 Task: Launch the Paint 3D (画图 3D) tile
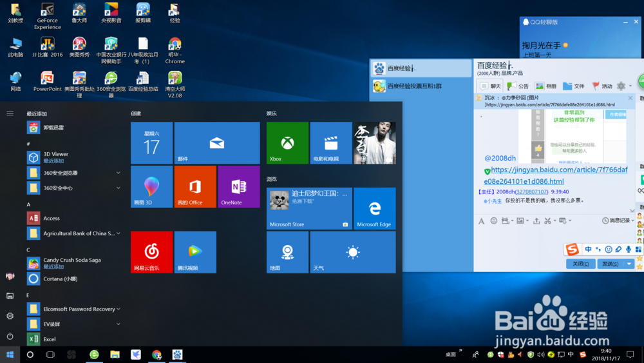pos(151,186)
